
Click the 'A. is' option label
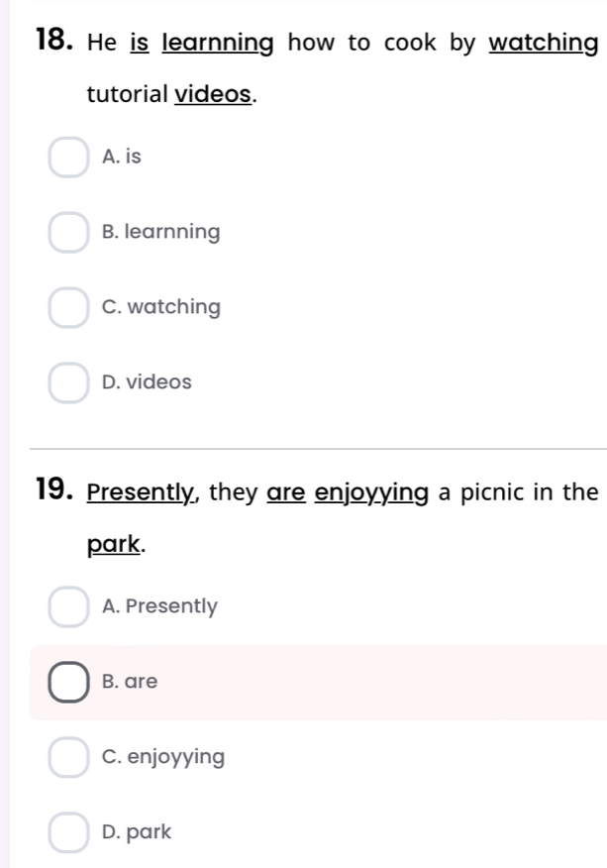click(x=122, y=157)
